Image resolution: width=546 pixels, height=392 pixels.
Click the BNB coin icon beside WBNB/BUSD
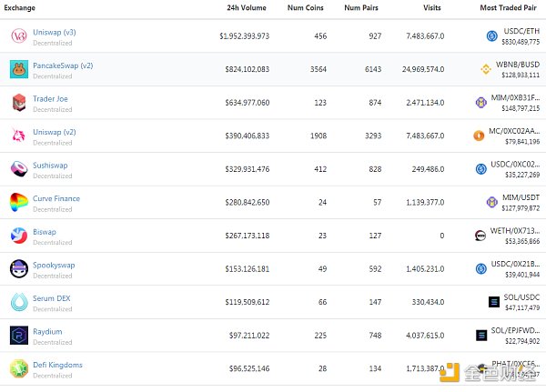(486, 69)
